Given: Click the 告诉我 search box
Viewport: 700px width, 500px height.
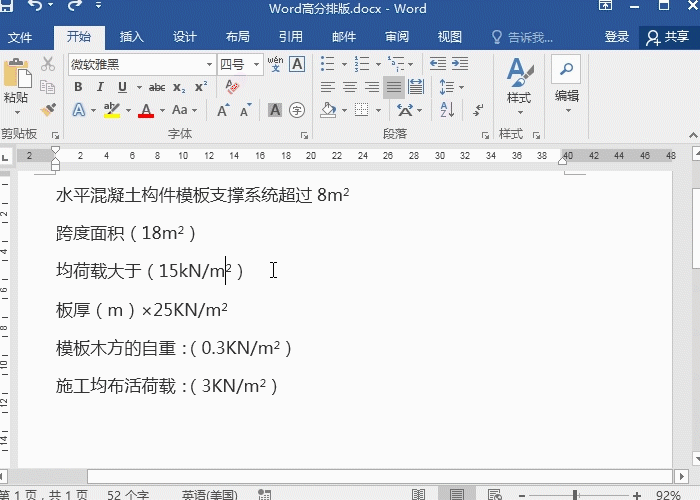Looking at the screenshot, I should click(x=522, y=37).
